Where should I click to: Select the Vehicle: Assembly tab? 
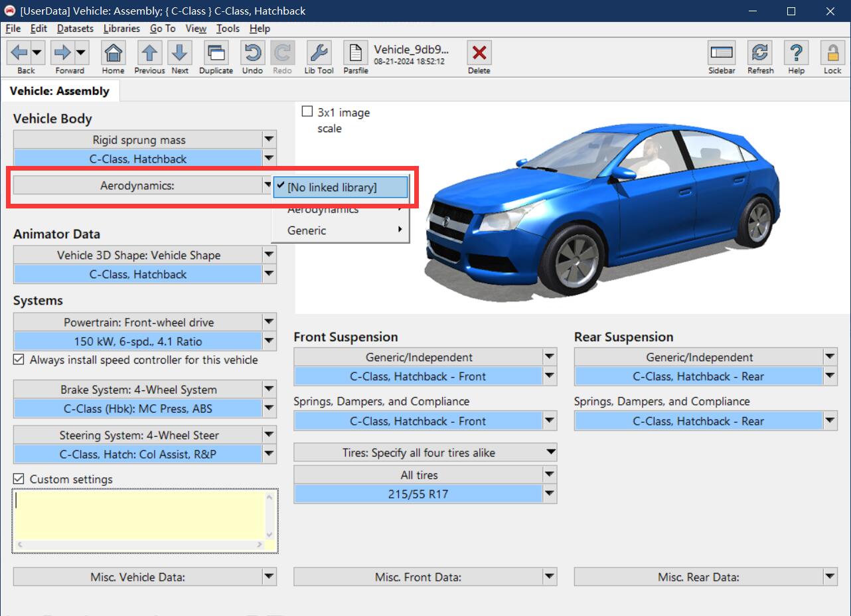tap(60, 91)
